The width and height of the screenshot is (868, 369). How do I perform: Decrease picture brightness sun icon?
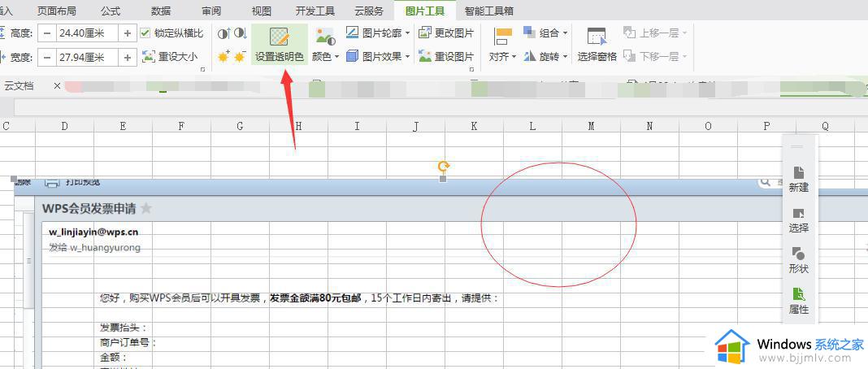click(x=240, y=56)
